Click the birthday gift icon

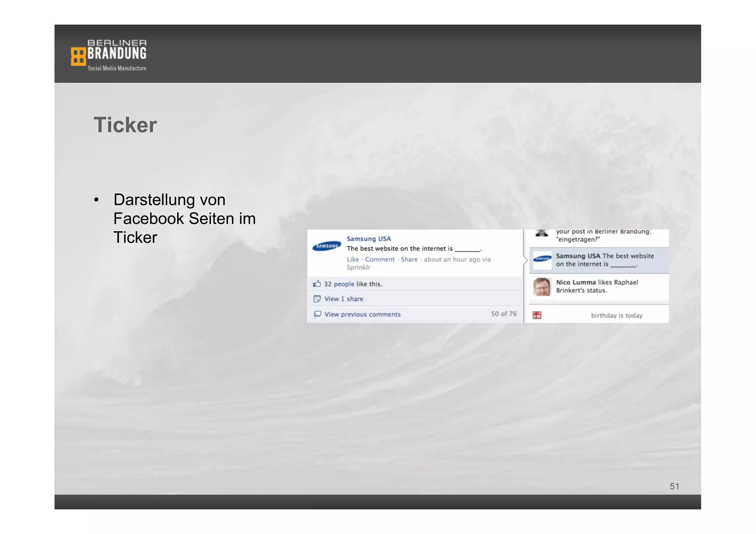point(537,315)
